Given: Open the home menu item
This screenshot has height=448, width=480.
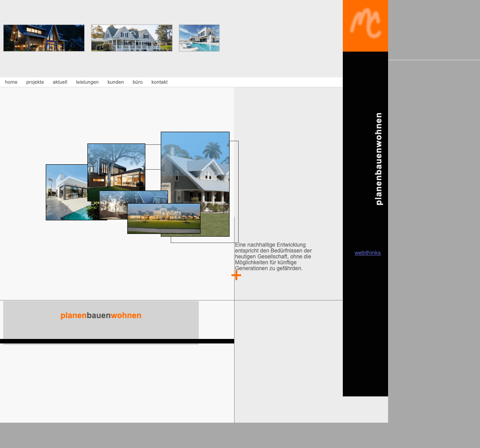Looking at the screenshot, I should 11,82.
